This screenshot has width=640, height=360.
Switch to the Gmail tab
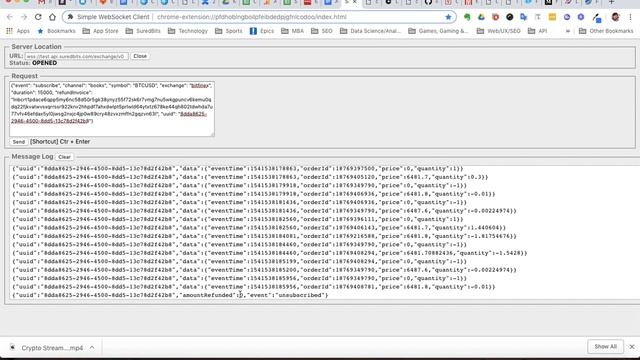[x=42, y=2]
